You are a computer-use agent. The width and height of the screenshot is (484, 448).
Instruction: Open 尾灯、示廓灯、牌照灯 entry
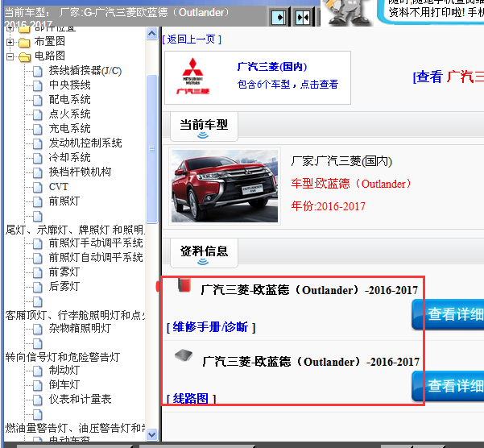coord(75,230)
